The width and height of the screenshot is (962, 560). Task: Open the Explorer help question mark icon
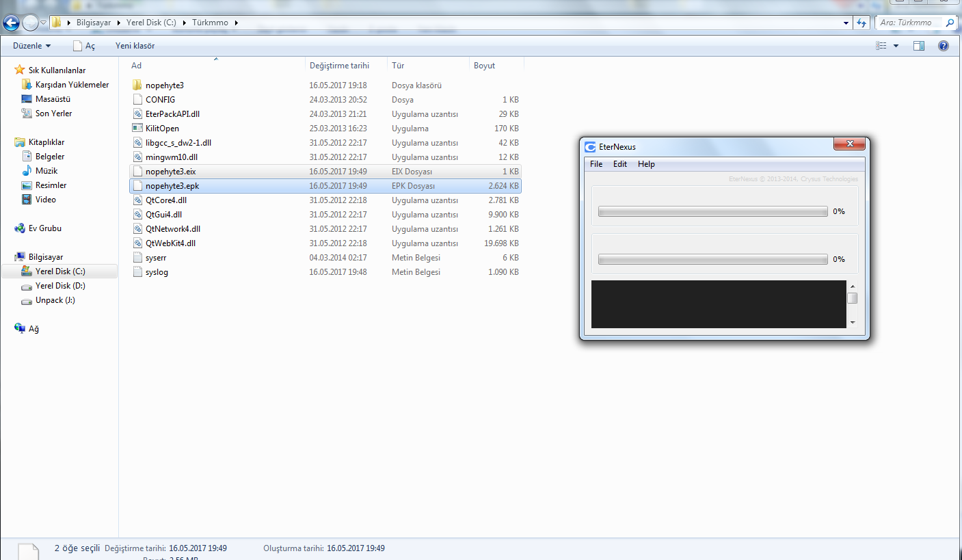tap(944, 46)
